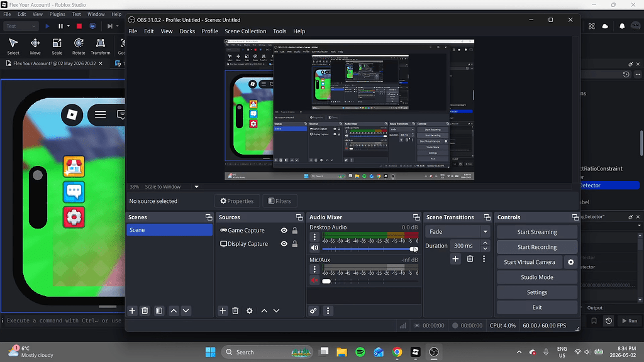Image resolution: width=644 pixels, height=362 pixels.
Task: Open virtual camera settings gear
Action: [570, 262]
